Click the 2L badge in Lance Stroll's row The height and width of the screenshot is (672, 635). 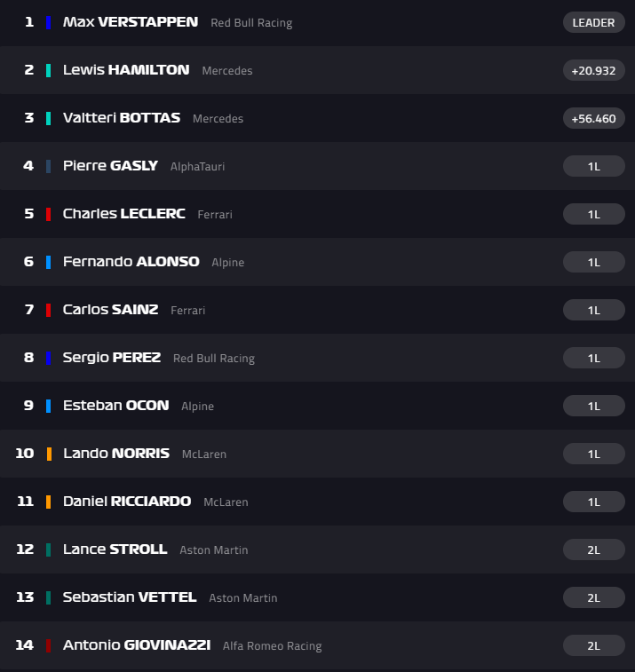(x=594, y=549)
